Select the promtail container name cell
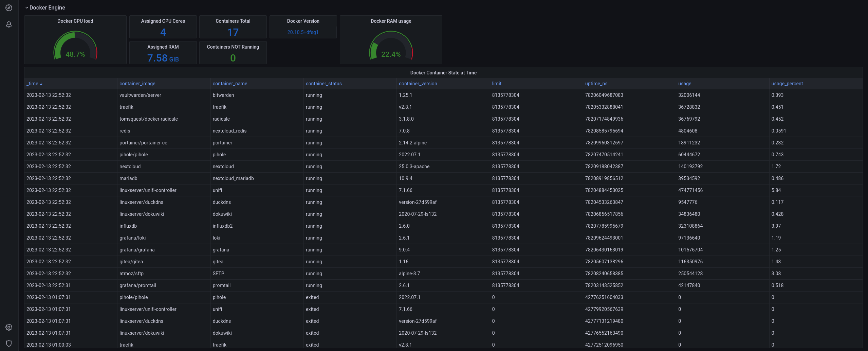This screenshot has width=868, height=351. (257, 285)
